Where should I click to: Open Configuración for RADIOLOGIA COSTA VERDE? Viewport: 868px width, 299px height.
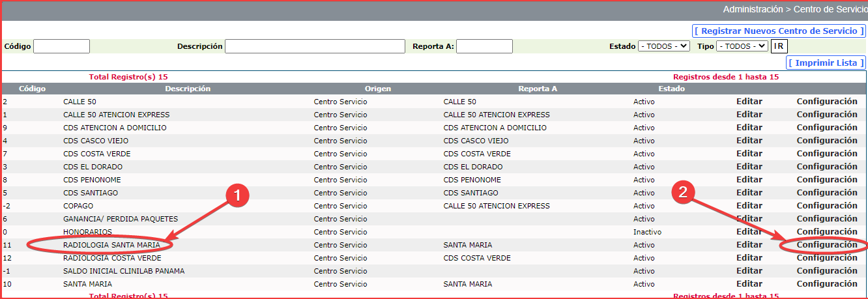coord(827,258)
